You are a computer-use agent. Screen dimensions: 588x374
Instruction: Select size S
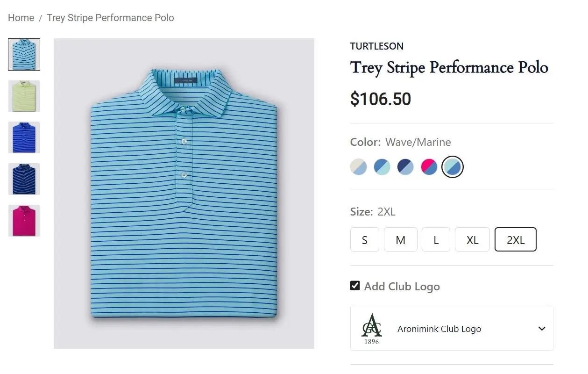tap(365, 240)
